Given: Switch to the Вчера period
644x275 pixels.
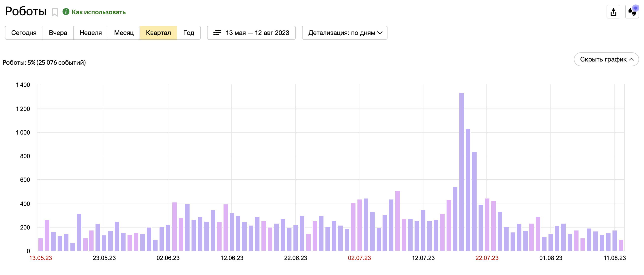Looking at the screenshot, I should (58, 33).
